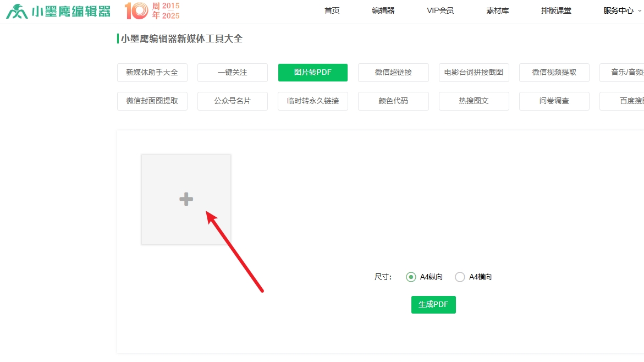644x362 pixels.
Task: Select the A4横向 radio button
Action: (x=460, y=277)
